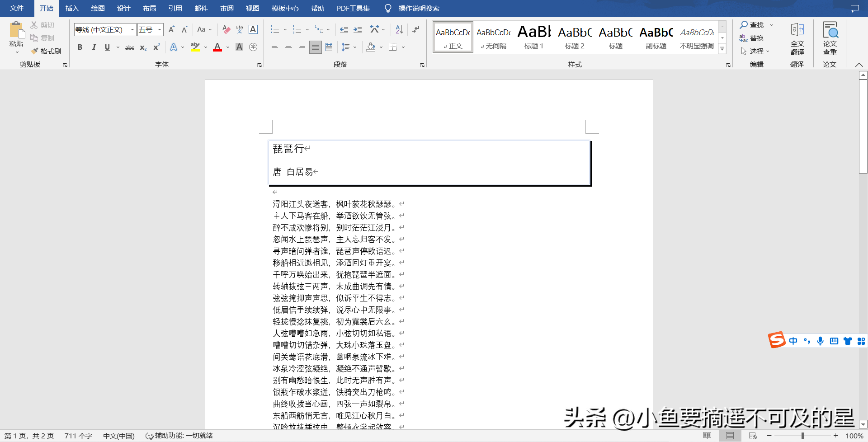Click the red font color swatch
This screenshot has height=442, width=868.
click(217, 47)
